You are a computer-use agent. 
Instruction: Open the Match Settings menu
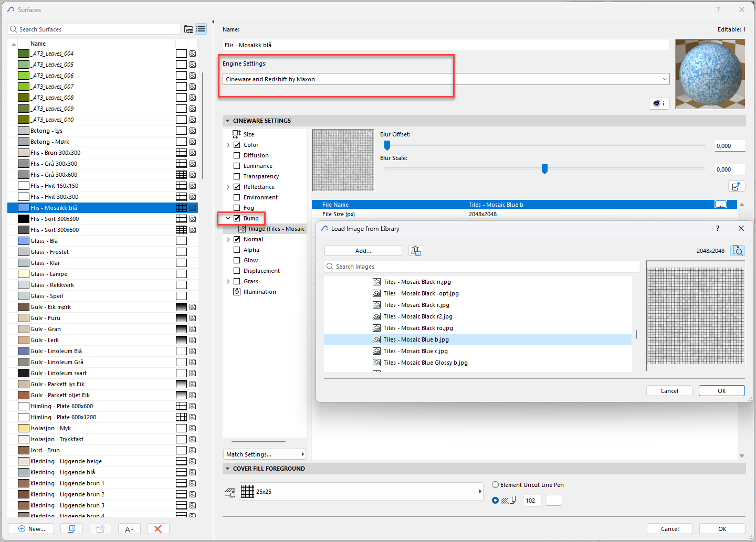coord(265,454)
